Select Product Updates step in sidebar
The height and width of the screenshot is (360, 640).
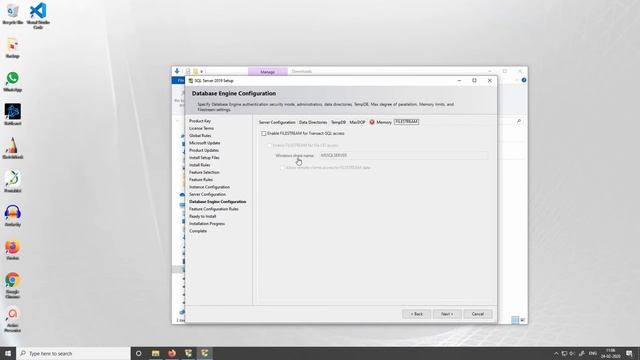coord(204,150)
